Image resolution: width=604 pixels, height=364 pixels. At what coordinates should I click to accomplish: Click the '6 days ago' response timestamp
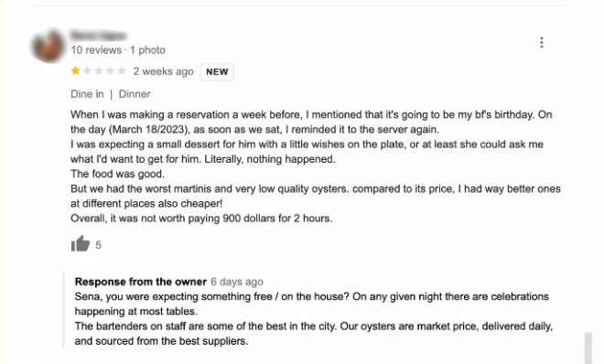click(x=237, y=282)
